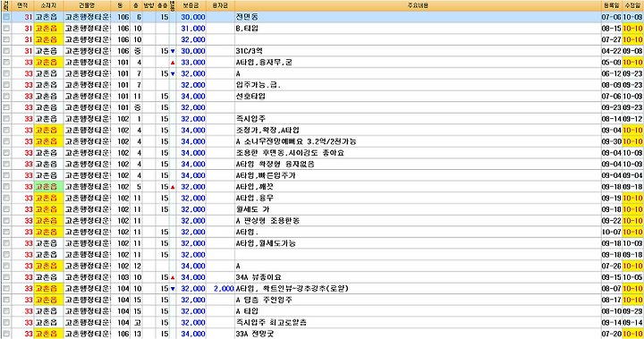Screen dimensions: 644x339
Task: Sort by the 면적 column header
Action: click(22, 5)
